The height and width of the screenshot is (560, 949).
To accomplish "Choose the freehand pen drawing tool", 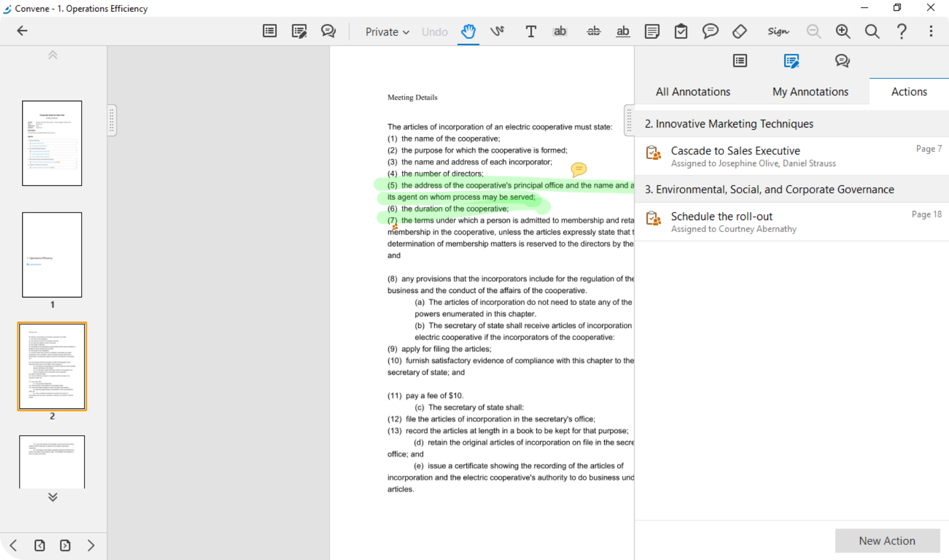I will (x=497, y=32).
